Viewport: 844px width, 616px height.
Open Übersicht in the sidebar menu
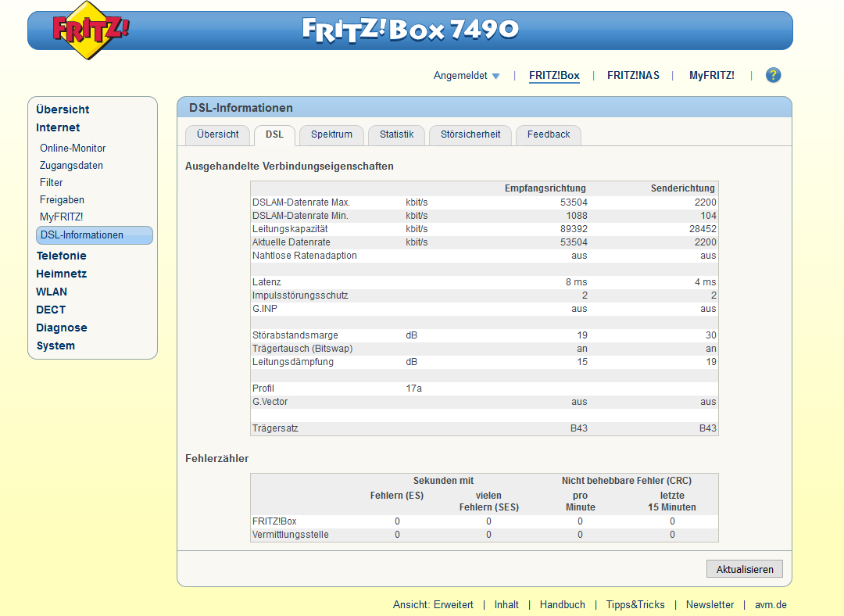[63, 109]
